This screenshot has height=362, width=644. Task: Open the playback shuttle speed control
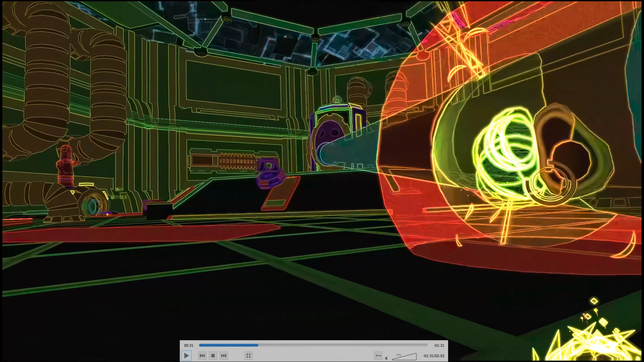click(x=378, y=355)
